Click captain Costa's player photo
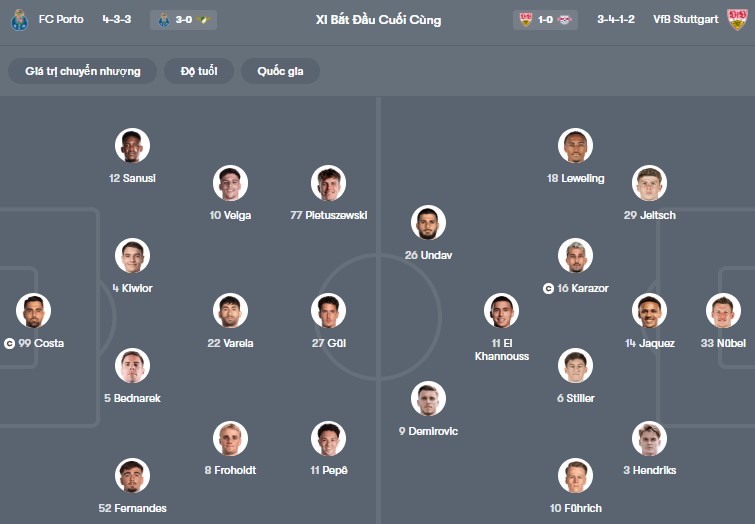Viewport: 755px width, 524px height. coord(34,311)
